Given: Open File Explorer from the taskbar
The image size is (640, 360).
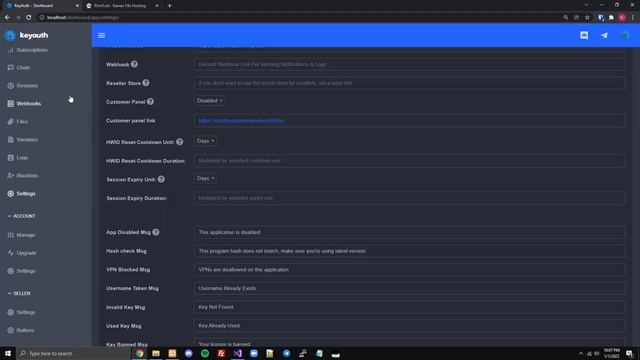Looking at the screenshot, I should [x=156, y=353].
